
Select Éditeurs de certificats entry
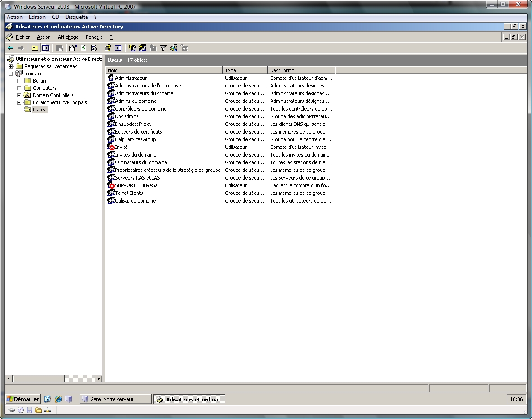[x=138, y=132]
